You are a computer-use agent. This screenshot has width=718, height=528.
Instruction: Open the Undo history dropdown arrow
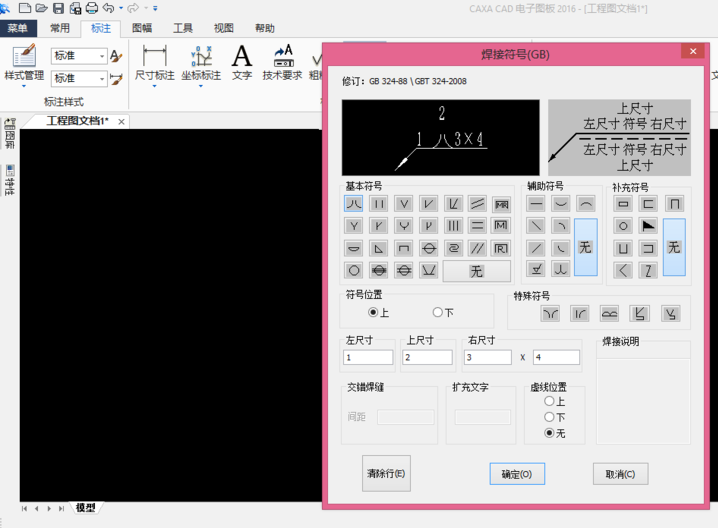pyautogui.click(x=121, y=8)
